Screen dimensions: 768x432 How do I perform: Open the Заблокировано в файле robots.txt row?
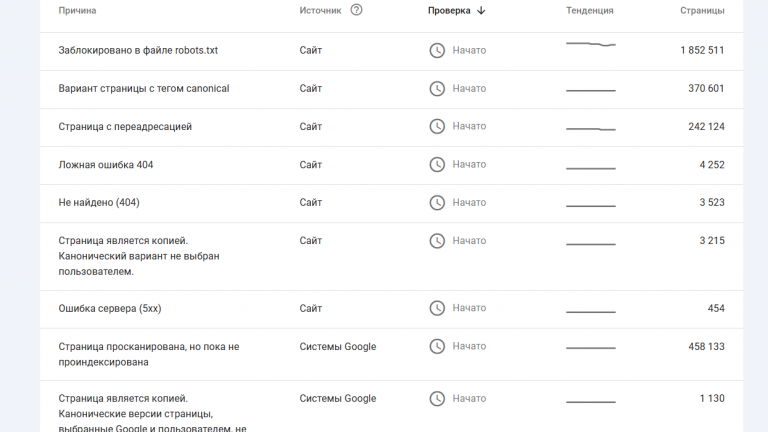coord(138,50)
